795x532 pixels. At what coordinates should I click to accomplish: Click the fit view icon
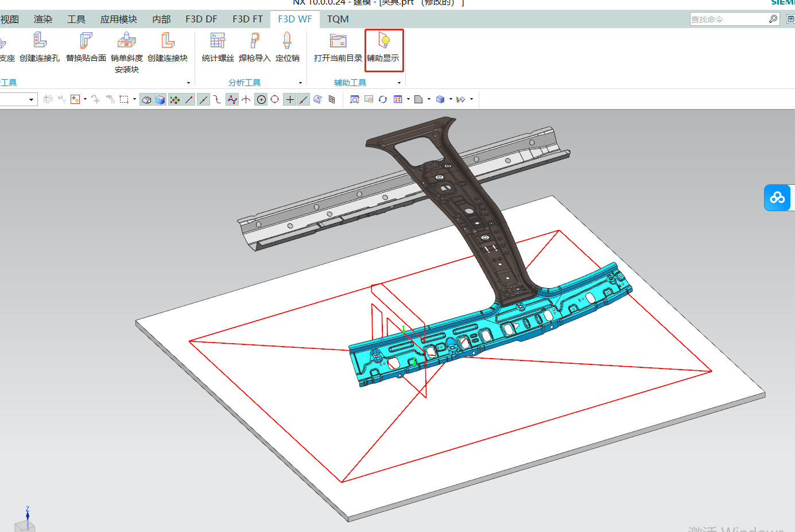pos(355,99)
